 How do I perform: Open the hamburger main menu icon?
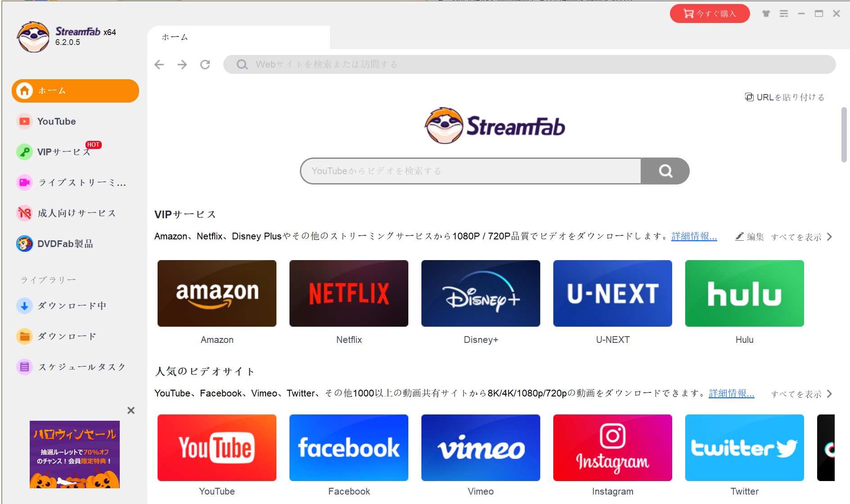click(x=784, y=13)
